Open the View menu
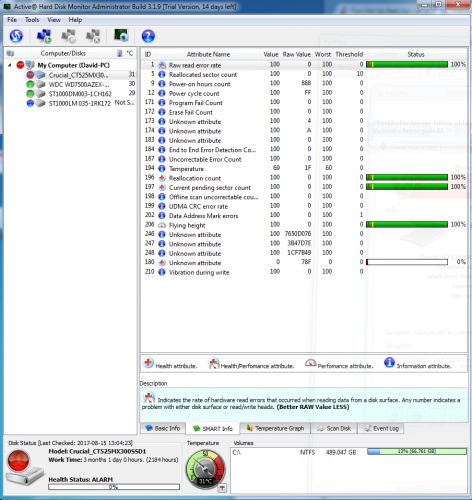 pyautogui.click(x=54, y=20)
